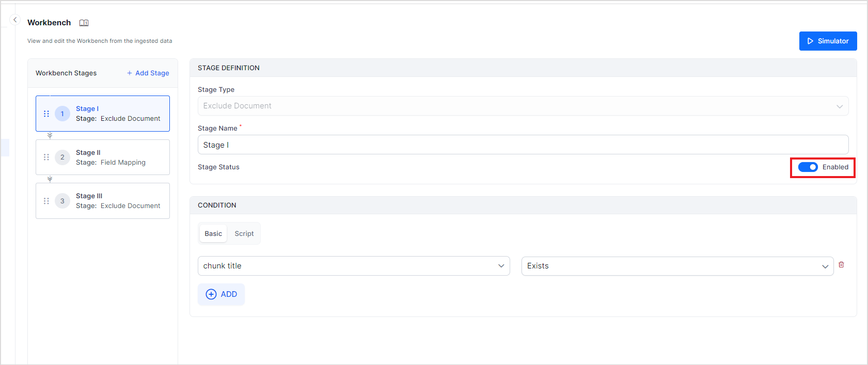This screenshot has height=365, width=868.
Task: Disable the Stage Status toggle
Action: (808, 167)
